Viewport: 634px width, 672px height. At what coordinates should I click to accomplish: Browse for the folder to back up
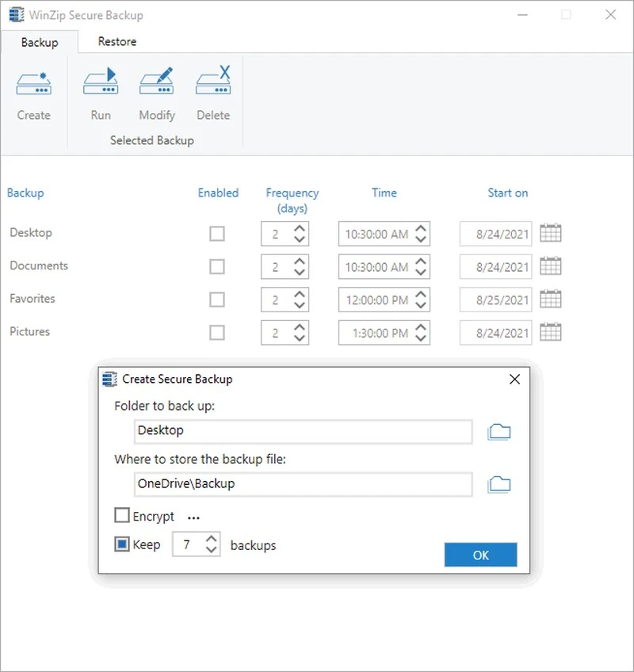pyautogui.click(x=499, y=430)
